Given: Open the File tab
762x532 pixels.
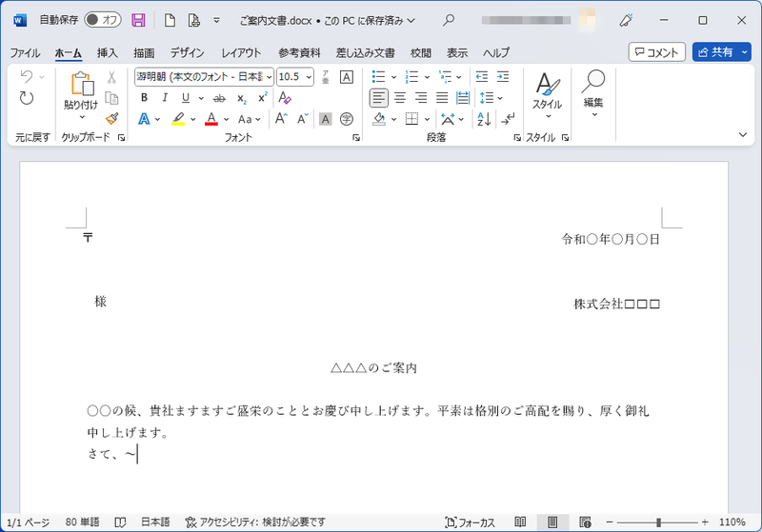Looking at the screenshot, I should click(25, 52).
